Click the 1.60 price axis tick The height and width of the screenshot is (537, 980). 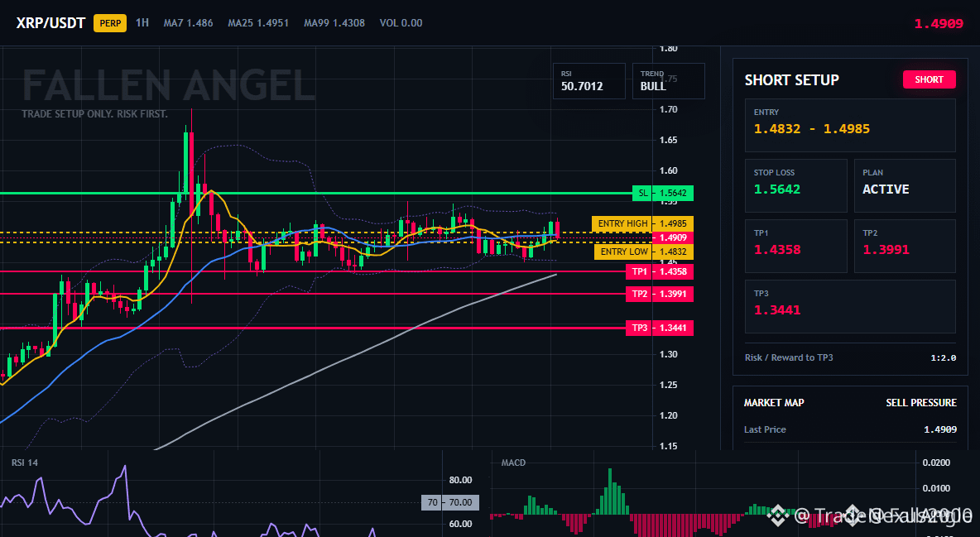[x=669, y=170]
